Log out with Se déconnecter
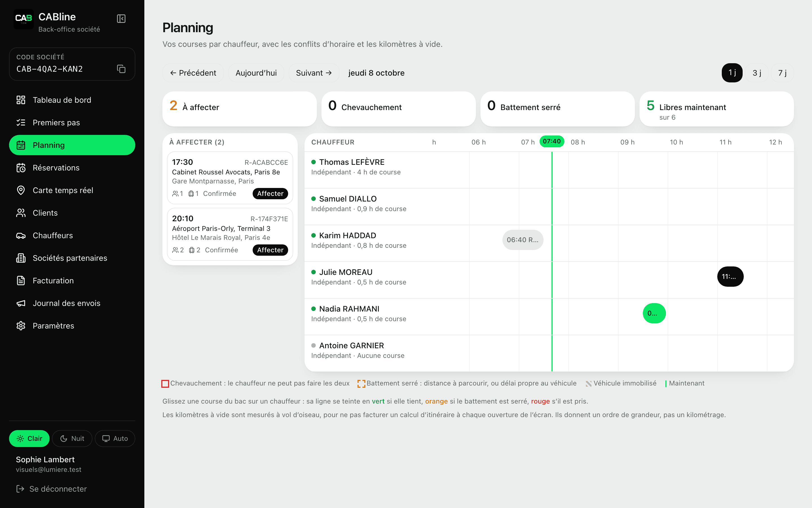 [x=51, y=489]
